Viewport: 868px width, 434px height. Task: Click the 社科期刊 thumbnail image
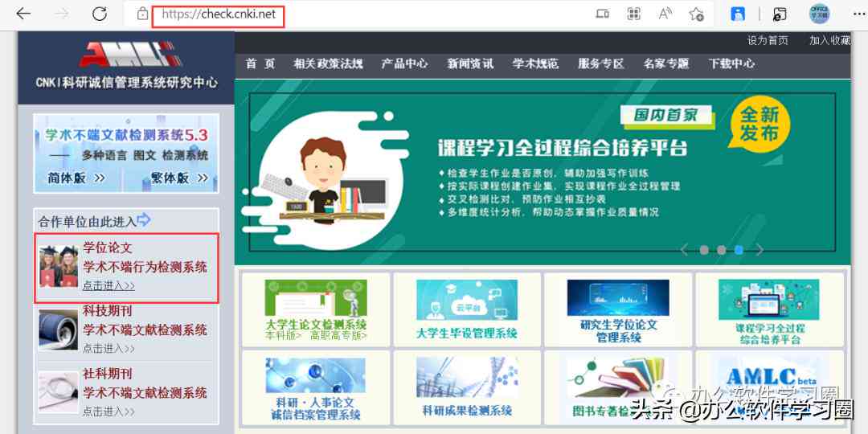pos(59,392)
